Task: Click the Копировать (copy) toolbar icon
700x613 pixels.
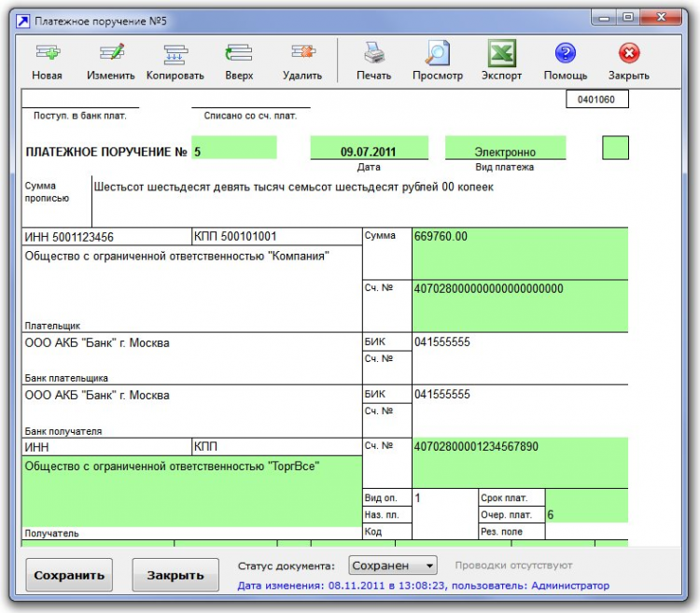Action: (x=175, y=54)
